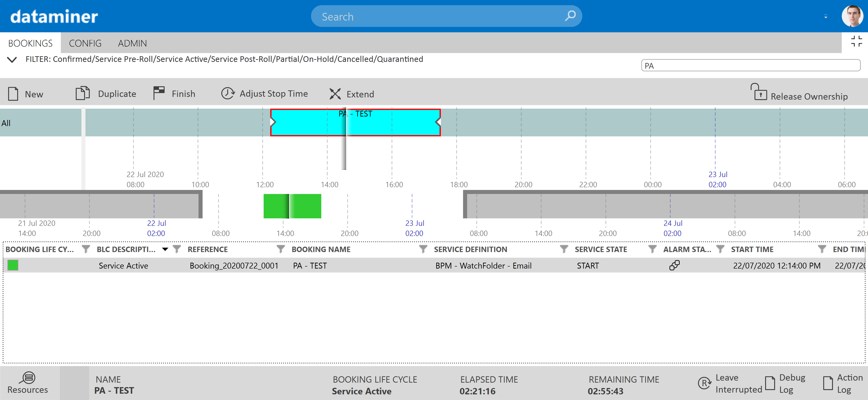Toggle the filter on the REFERENCE column

click(280, 249)
